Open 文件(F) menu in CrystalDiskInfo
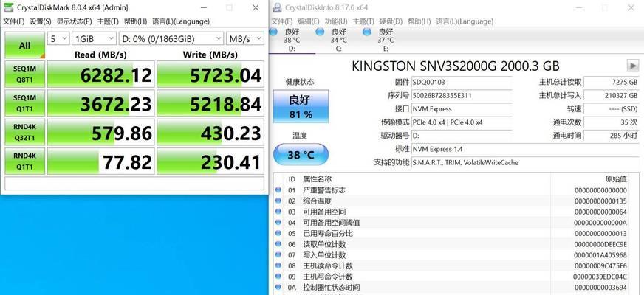The height and width of the screenshot is (295, 644). pos(282,21)
